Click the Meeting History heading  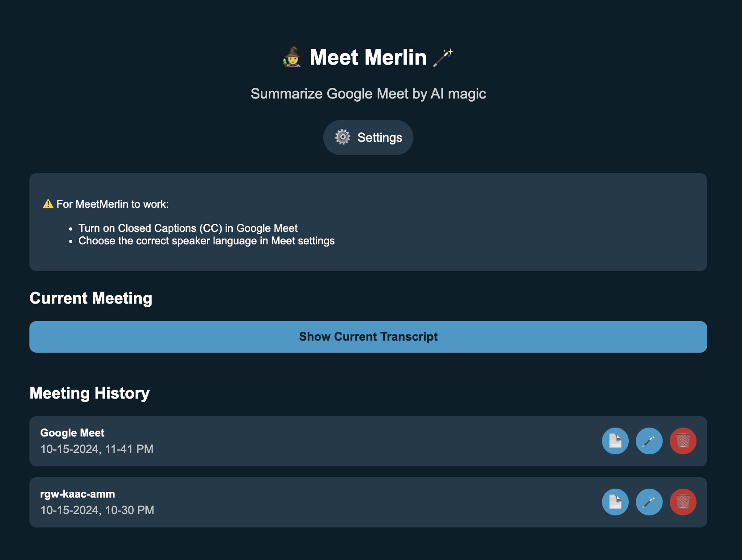coord(90,393)
